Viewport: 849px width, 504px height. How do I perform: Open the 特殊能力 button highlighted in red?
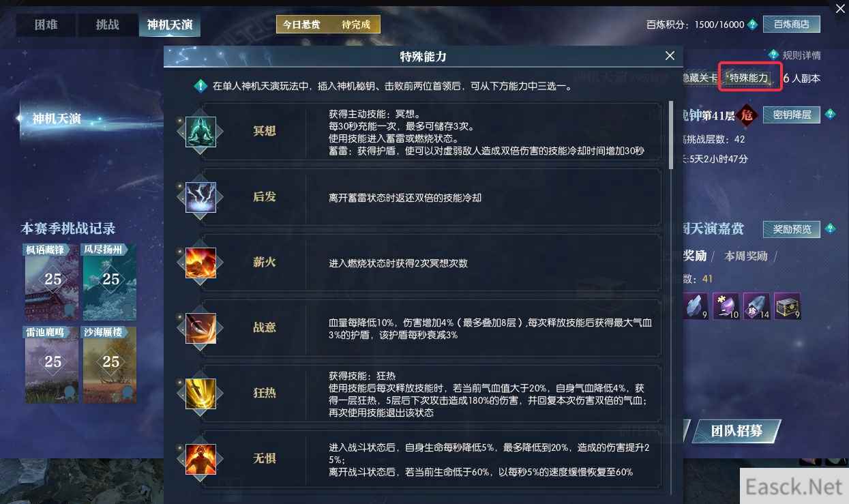click(749, 78)
